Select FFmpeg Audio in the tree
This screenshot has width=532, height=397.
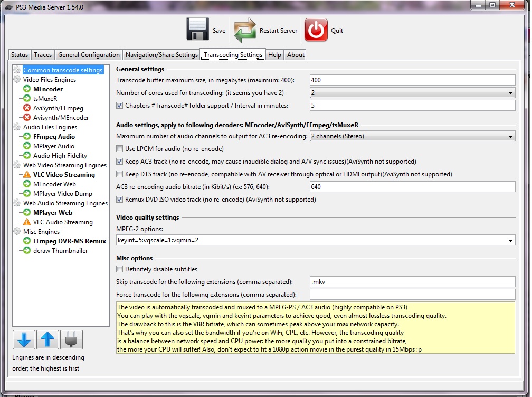(54, 136)
